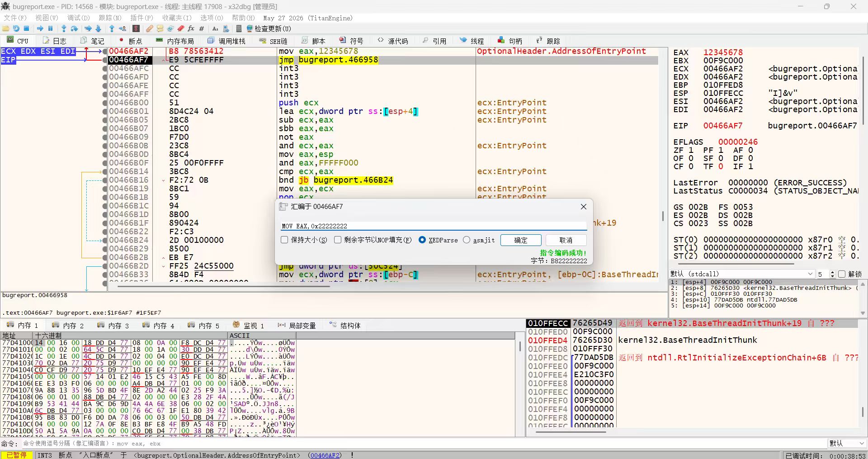Image resolution: width=868 pixels, height=459 pixels.
Task: Click the stop debugging square icon
Action: [x=27, y=28]
